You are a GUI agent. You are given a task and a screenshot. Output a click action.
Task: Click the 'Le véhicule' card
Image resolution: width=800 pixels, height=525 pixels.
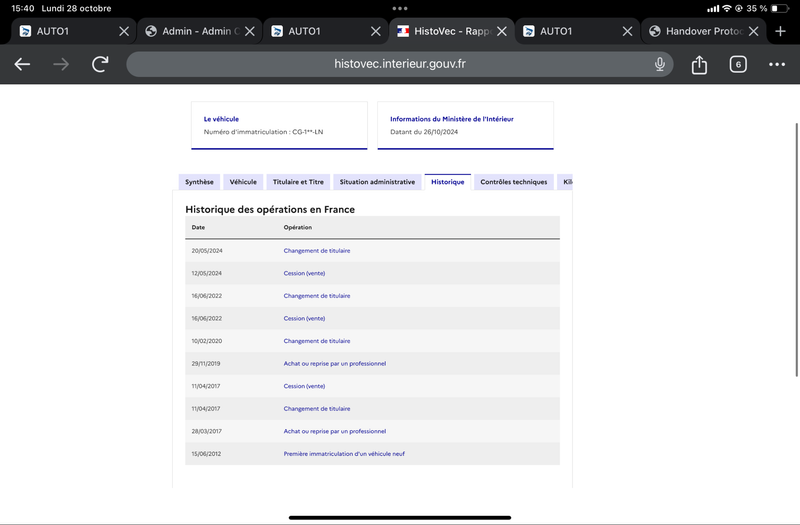(x=279, y=126)
